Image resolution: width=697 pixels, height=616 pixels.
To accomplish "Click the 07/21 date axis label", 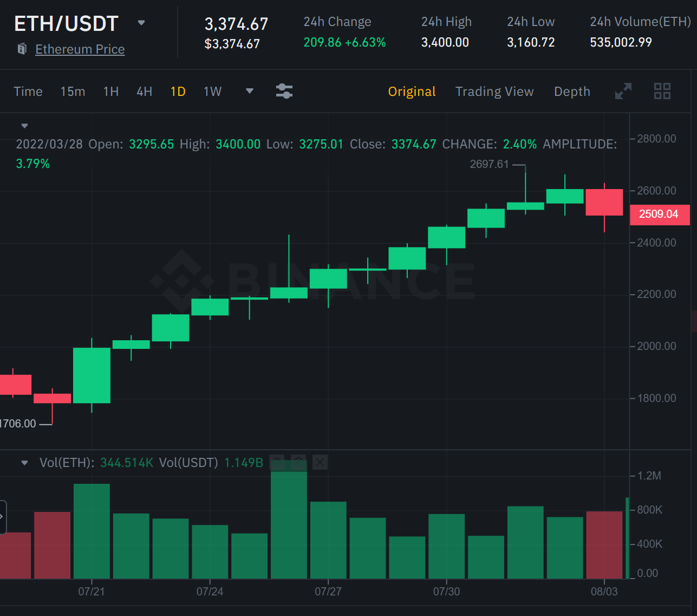I will tap(92, 592).
